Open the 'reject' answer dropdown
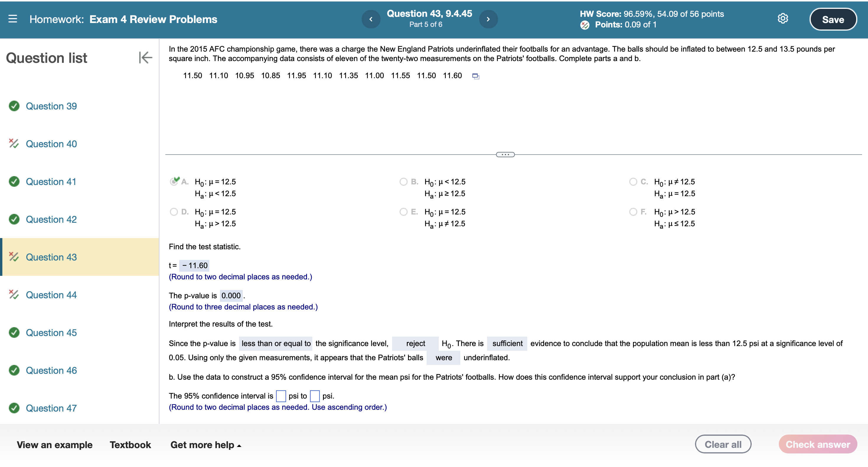This screenshot has width=868, height=467. click(x=415, y=343)
